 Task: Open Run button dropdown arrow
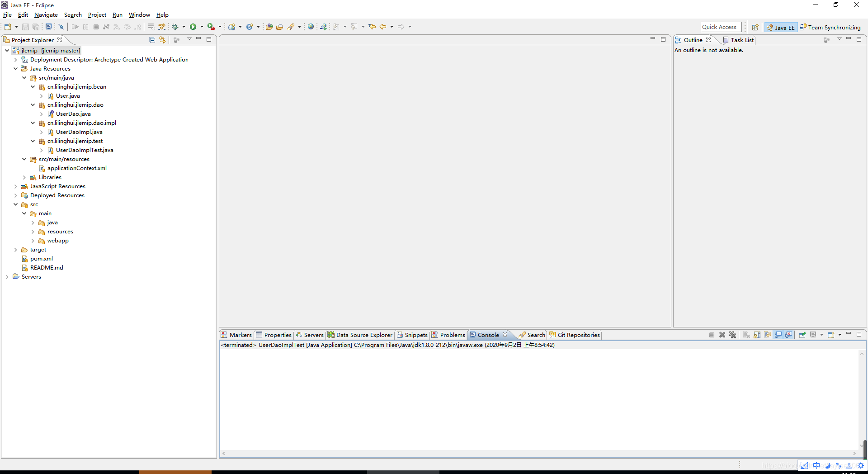coord(202,27)
